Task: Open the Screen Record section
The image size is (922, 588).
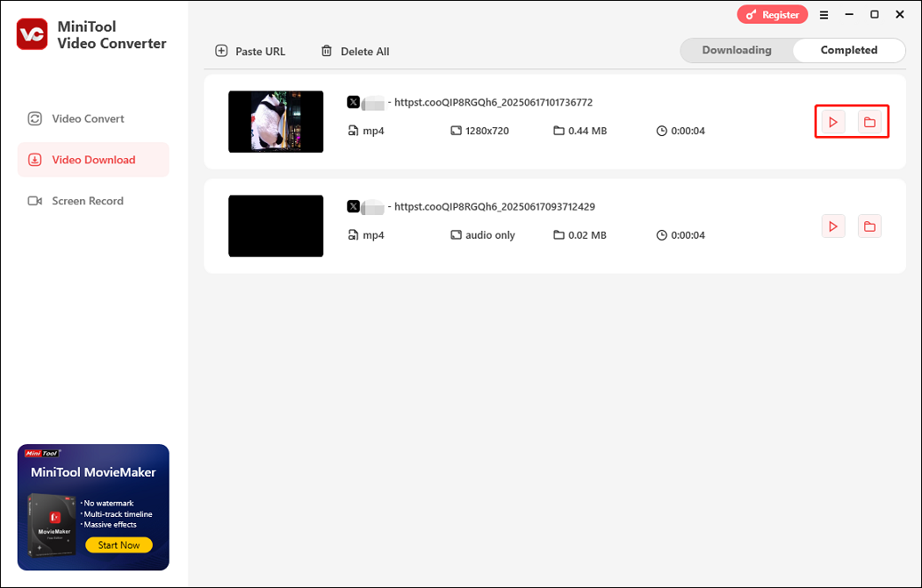Action: 93,201
